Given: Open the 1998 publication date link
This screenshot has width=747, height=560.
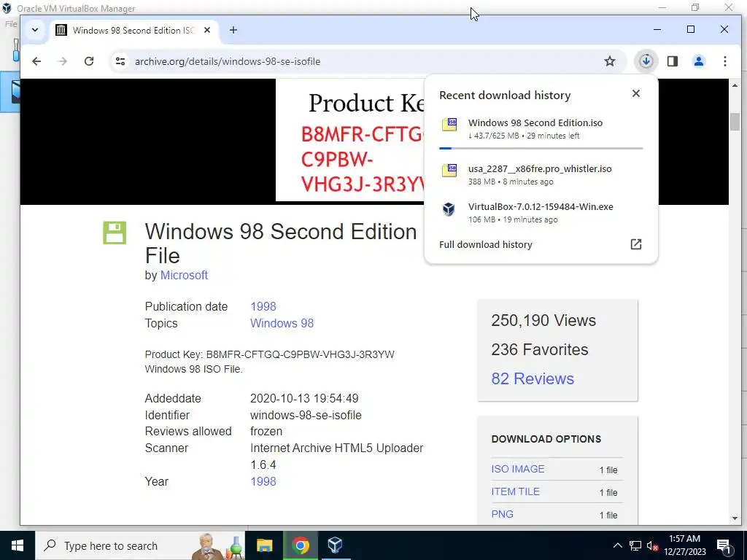Looking at the screenshot, I should pos(263,307).
